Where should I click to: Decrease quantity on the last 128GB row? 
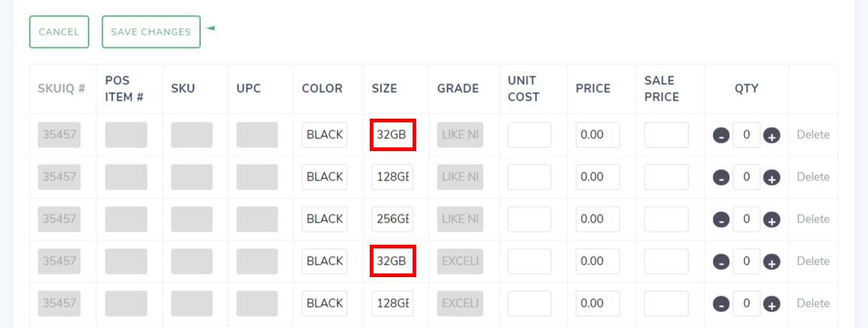pyautogui.click(x=721, y=304)
